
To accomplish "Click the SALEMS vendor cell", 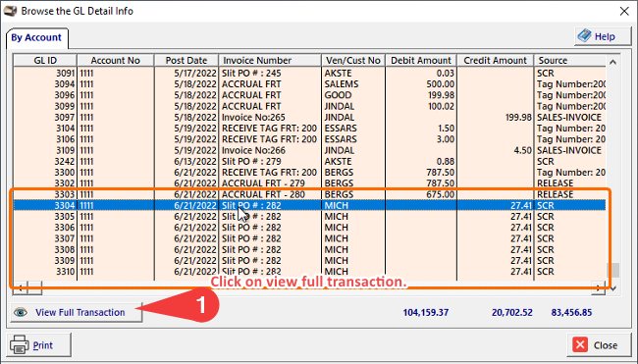I will (x=353, y=84).
